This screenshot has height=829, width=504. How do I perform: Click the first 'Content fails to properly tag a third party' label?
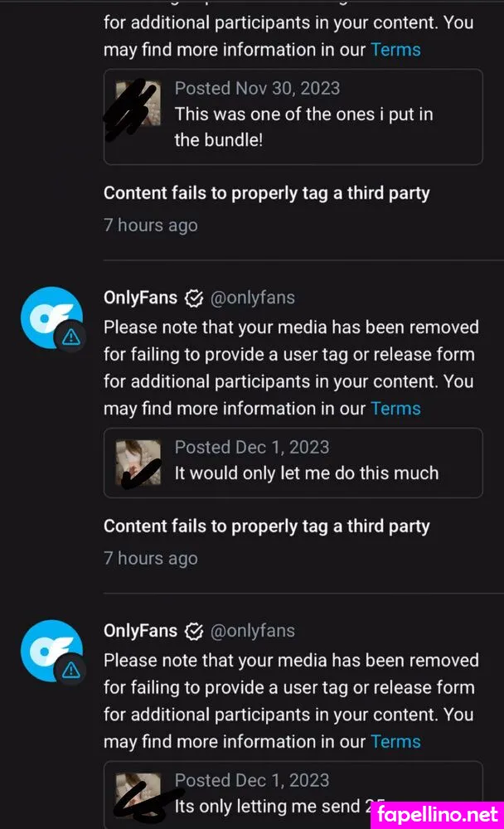click(267, 193)
